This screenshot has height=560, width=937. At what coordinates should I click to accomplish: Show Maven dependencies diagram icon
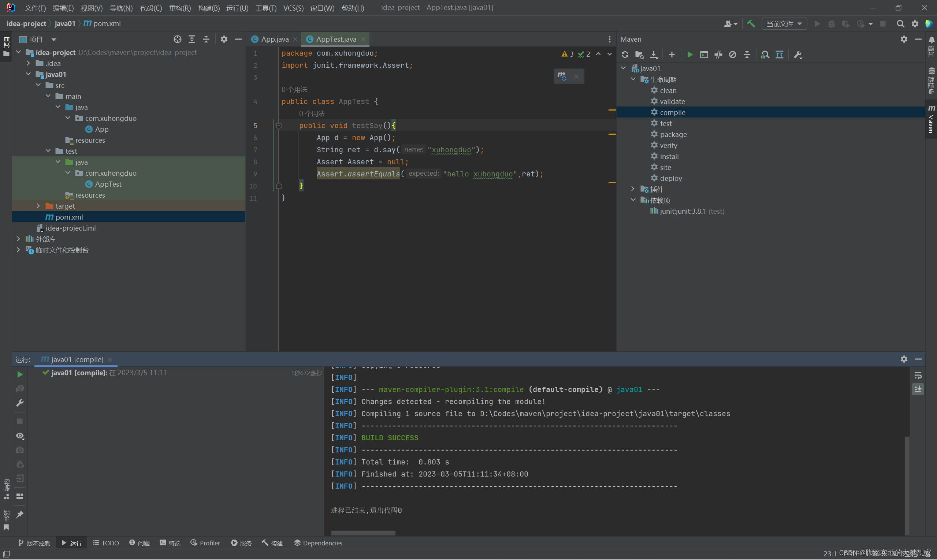point(765,55)
